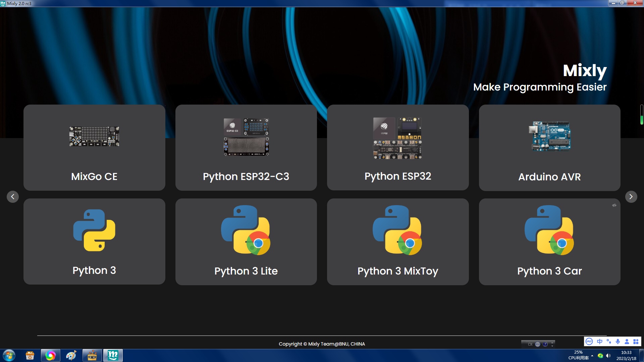Click the Copyright Mixly Team@BNU footer text
644x362 pixels.
pyautogui.click(x=322, y=344)
